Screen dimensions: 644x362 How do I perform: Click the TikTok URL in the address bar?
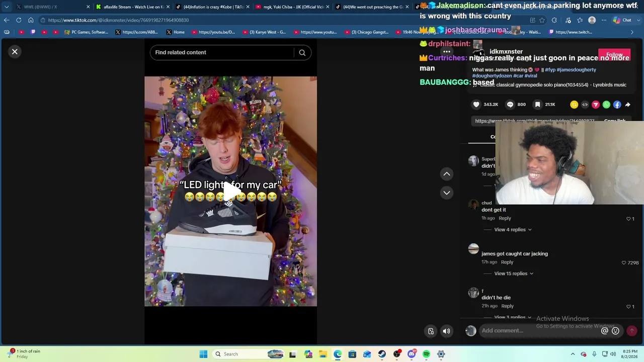[118, 20]
